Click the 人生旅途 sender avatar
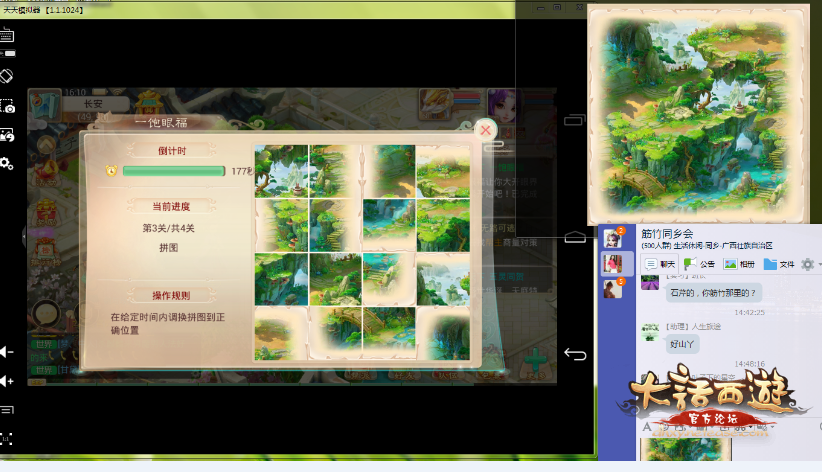Screen dimensions: 822x472 (x=650, y=332)
